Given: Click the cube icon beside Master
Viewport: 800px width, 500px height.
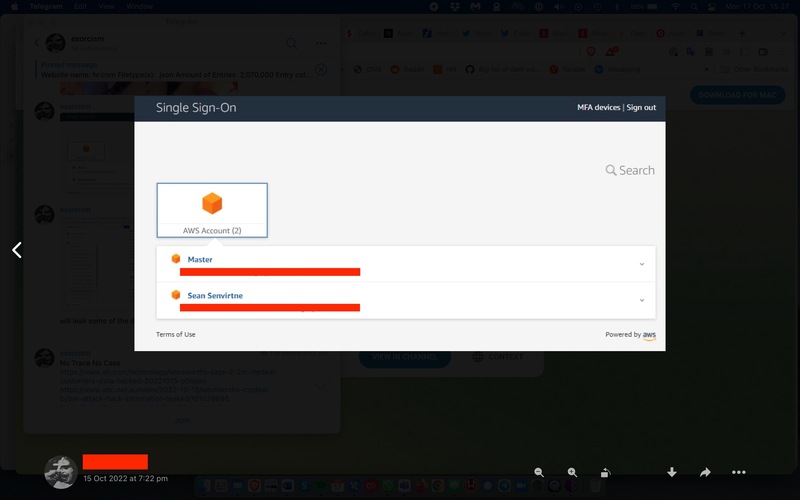Looking at the screenshot, I should click(176, 259).
